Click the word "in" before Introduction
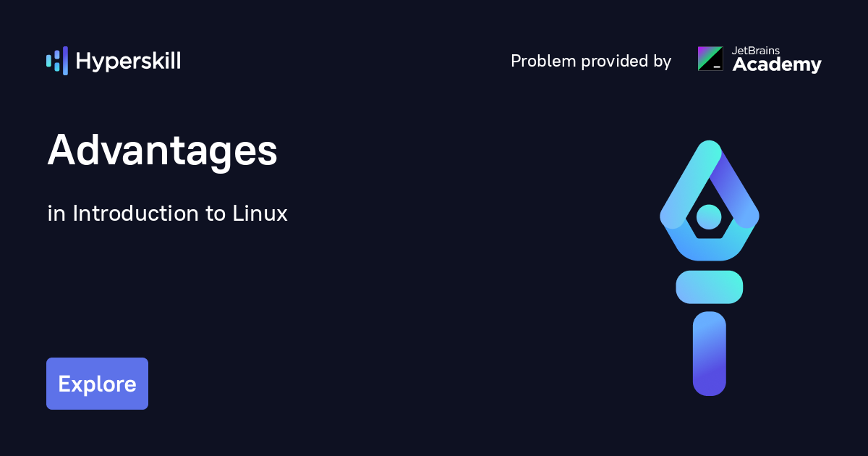This screenshot has width=868, height=456. (x=55, y=214)
